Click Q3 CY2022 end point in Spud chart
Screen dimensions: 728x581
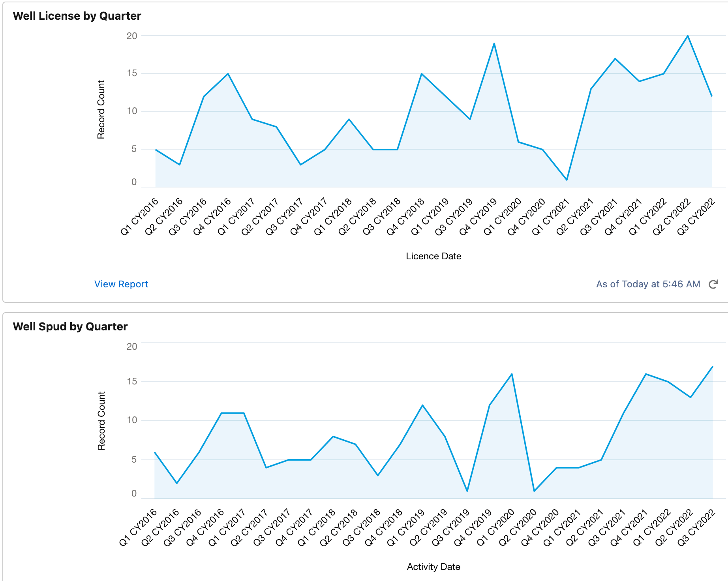pos(713,367)
